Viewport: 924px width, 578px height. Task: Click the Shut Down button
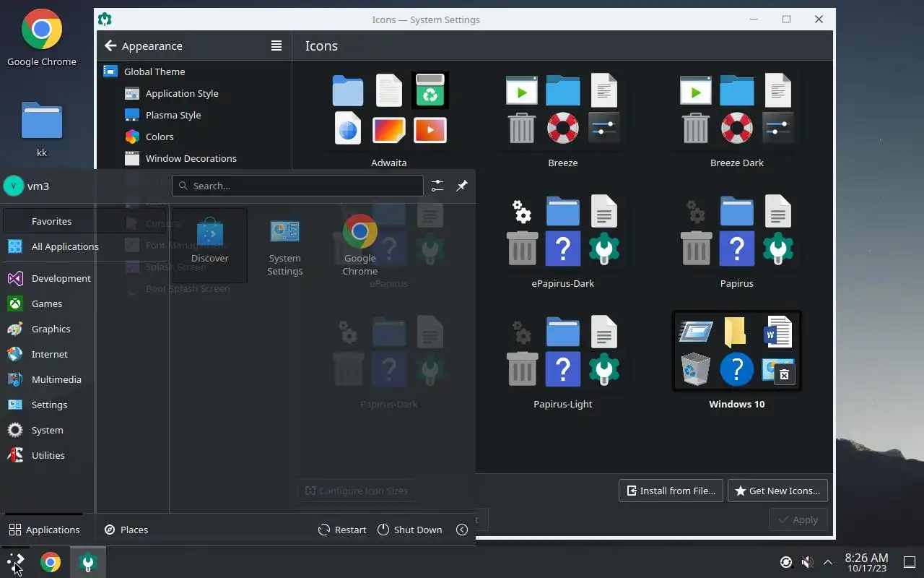click(x=409, y=530)
